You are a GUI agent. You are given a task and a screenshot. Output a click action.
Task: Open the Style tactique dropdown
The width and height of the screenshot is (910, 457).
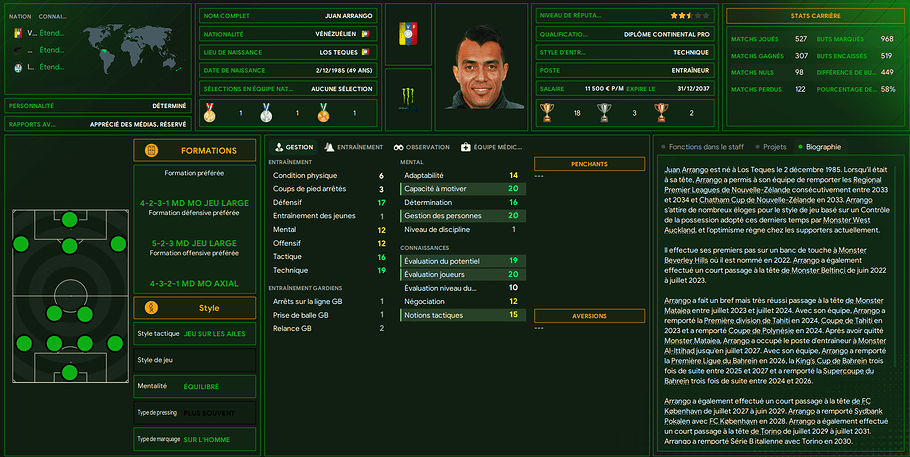[x=194, y=334]
